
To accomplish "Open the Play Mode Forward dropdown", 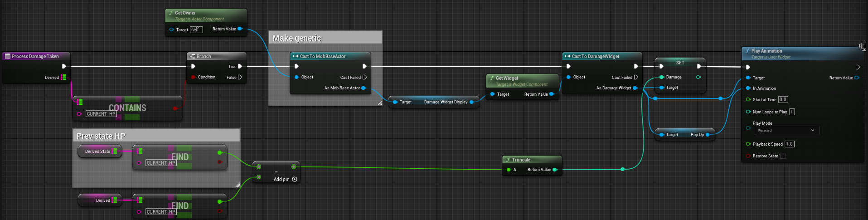I will [787, 130].
